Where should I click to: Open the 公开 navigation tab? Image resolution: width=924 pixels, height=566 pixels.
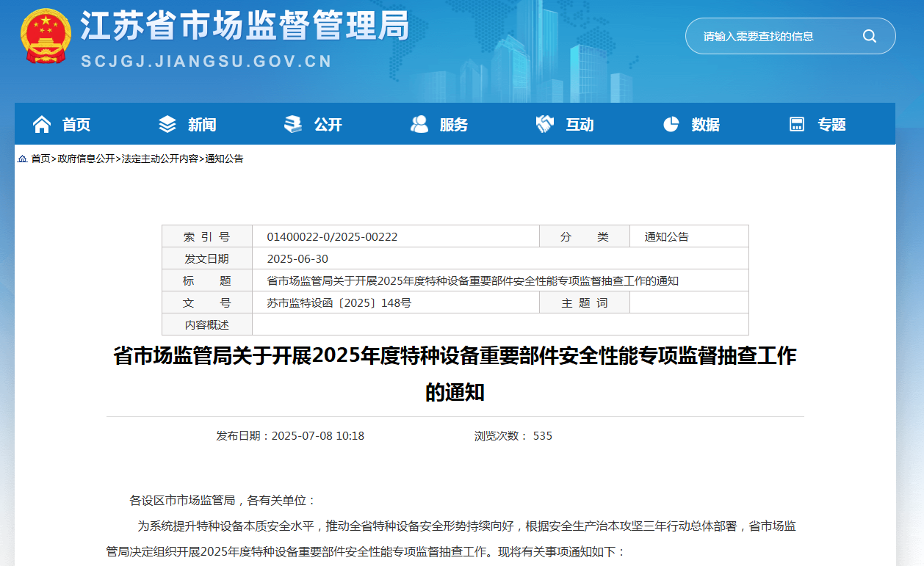coord(328,125)
